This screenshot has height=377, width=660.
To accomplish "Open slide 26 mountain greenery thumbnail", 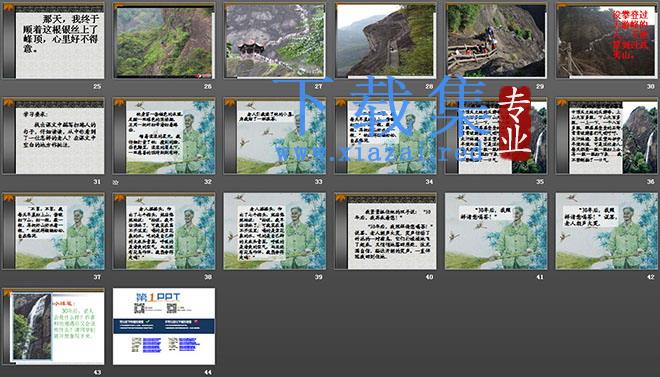I will pyautogui.click(x=164, y=41).
